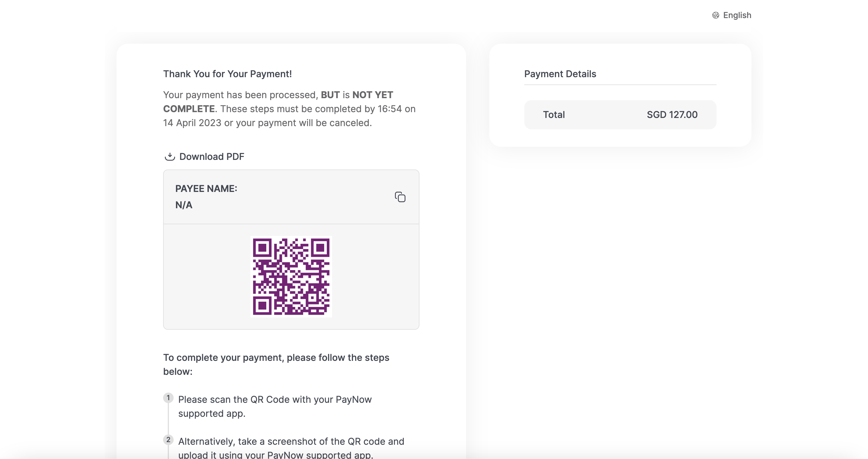Click the PayNow QR code image
This screenshot has height=459, width=868.
pos(291,276)
